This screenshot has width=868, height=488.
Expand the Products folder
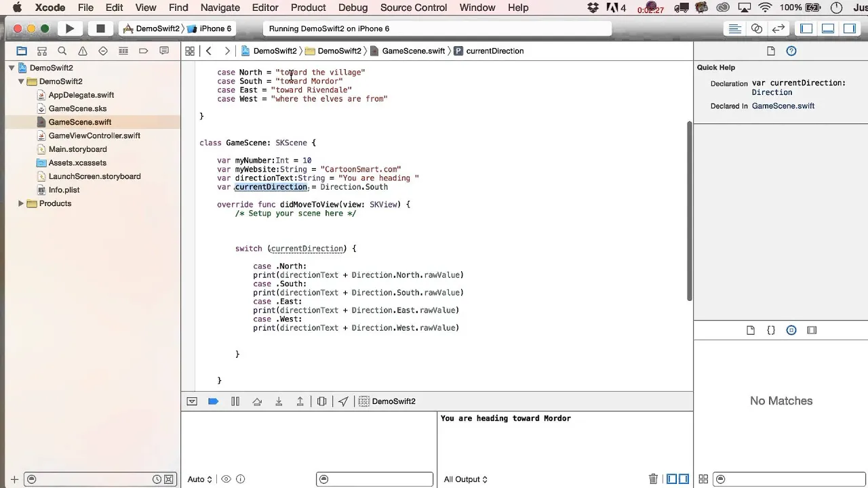click(21, 203)
